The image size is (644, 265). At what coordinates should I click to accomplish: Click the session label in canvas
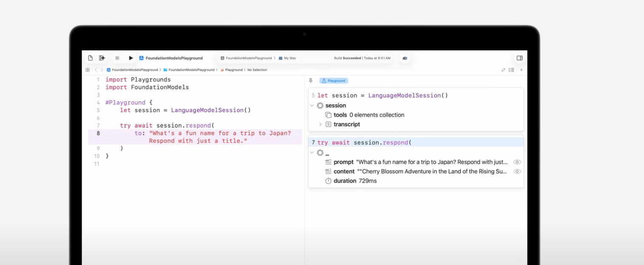[336, 105]
